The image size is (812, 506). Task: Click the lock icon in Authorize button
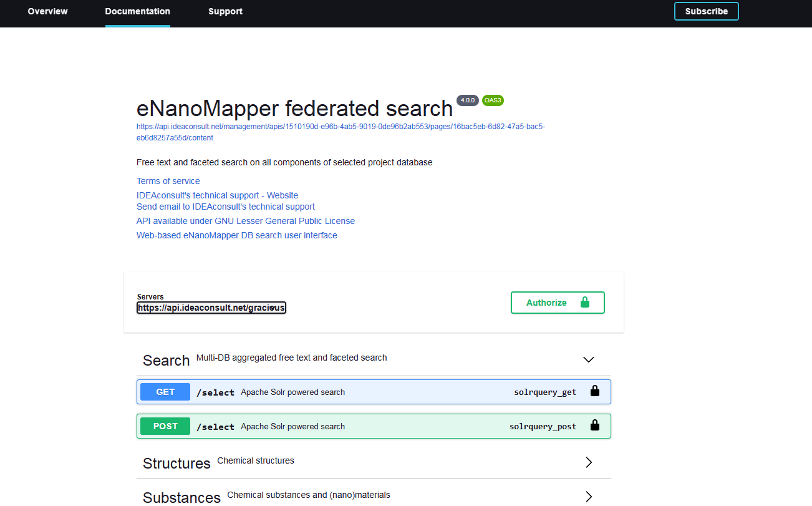pyautogui.click(x=584, y=303)
